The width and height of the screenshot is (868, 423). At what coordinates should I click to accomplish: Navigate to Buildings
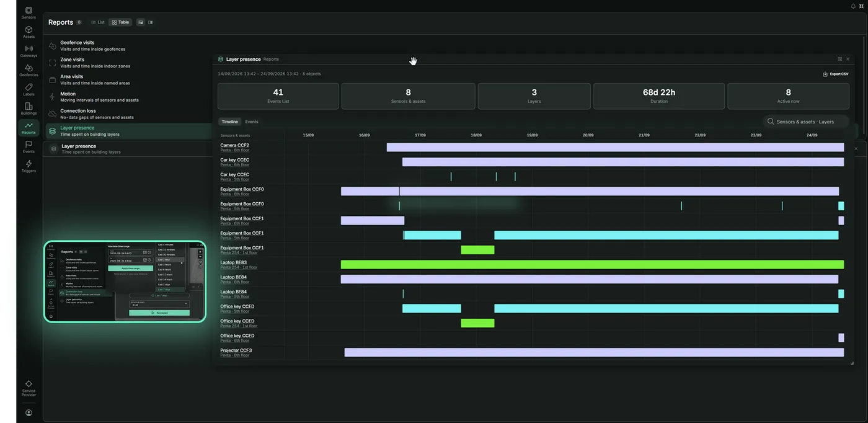pos(29,109)
